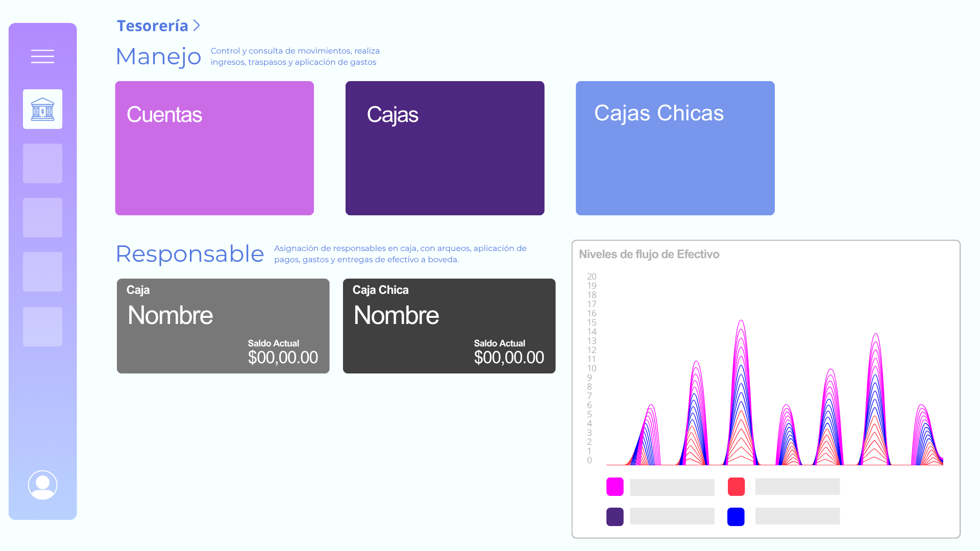The image size is (980, 551).
Task: Click the tallest peak in cash flow chart
Action: (x=741, y=327)
